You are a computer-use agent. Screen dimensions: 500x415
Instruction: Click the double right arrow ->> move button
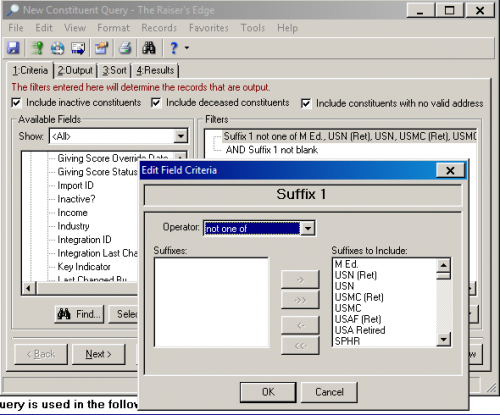tap(300, 300)
